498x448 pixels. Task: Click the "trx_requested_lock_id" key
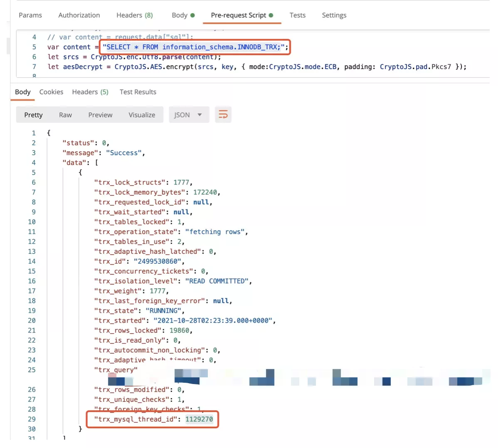pyautogui.click(x=140, y=202)
